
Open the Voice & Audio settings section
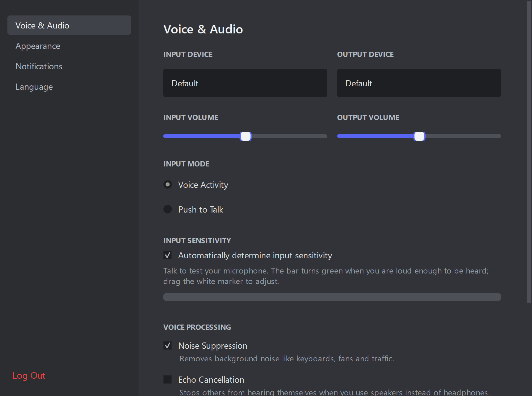click(69, 25)
